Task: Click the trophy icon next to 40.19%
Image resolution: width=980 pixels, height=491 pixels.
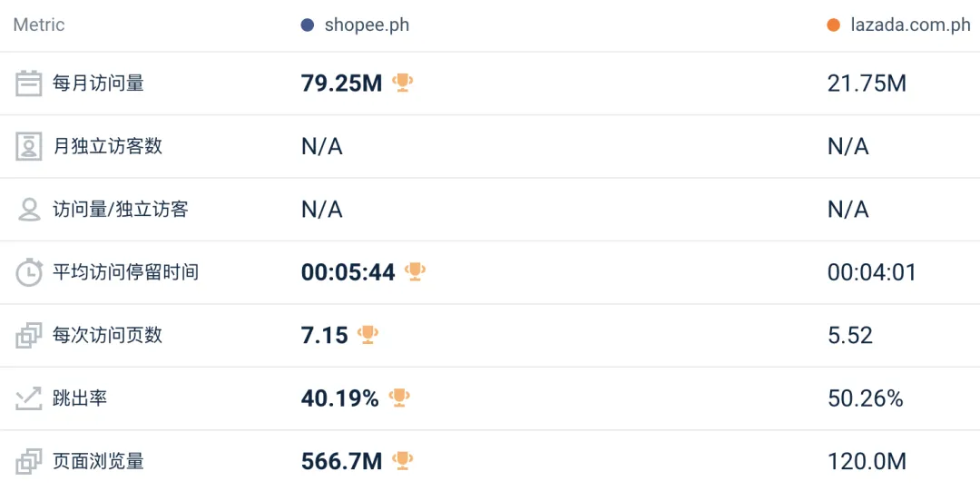Action: (x=399, y=398)
